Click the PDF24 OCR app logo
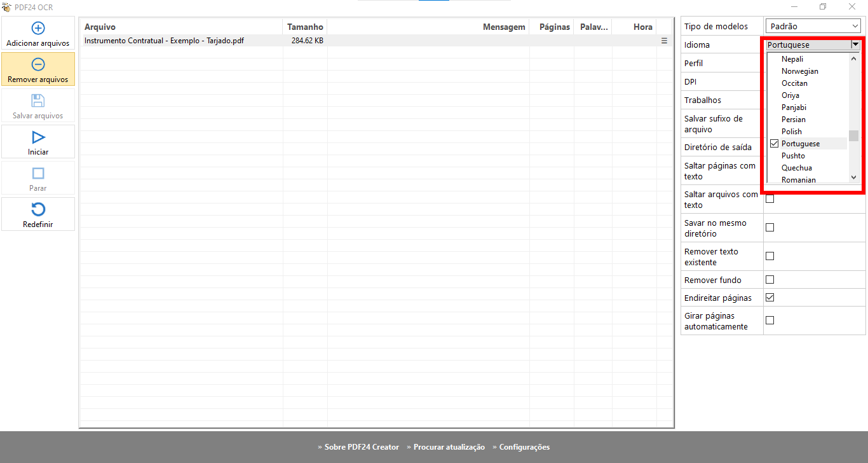Viewport: 868px width, 463px height. (6, 7)
